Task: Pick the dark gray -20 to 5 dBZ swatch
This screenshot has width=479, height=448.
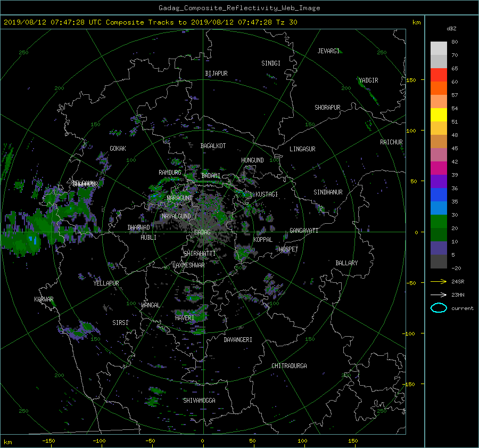Action: tap(439, 261)
